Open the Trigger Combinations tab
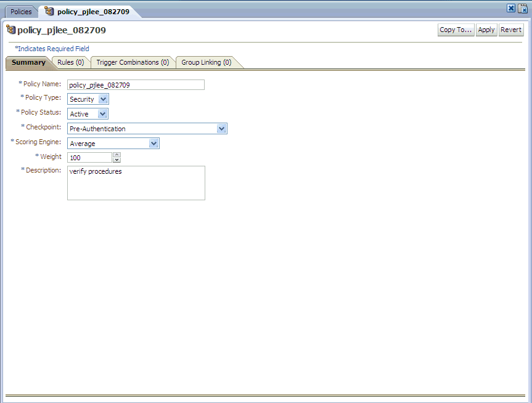The height and width of the screenshot is (403, 532). tap(133, 62)
